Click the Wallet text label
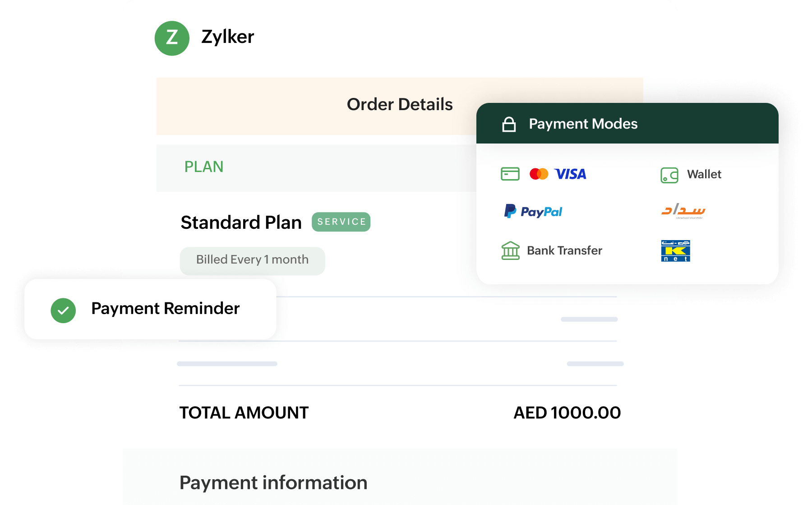Image resolution: width=812 pixels, height=505 pixels. pos(704,174)
